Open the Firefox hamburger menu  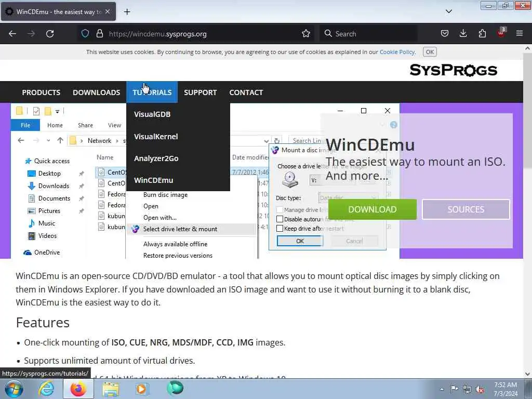(520, 33)
